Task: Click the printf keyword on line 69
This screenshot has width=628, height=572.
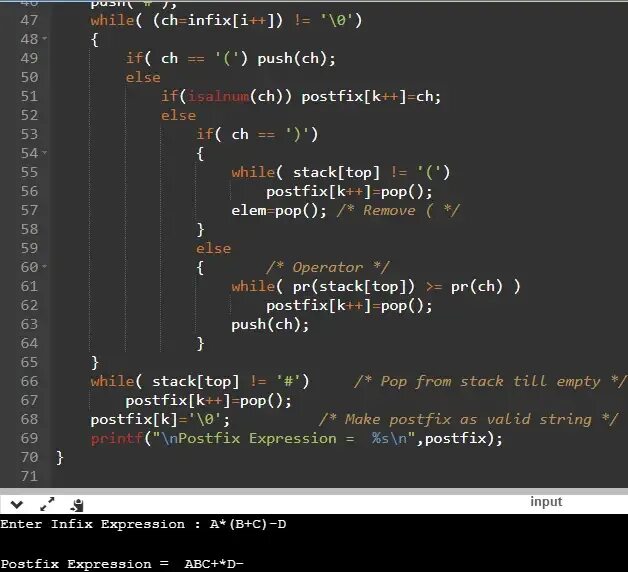Action: (117, 439)
